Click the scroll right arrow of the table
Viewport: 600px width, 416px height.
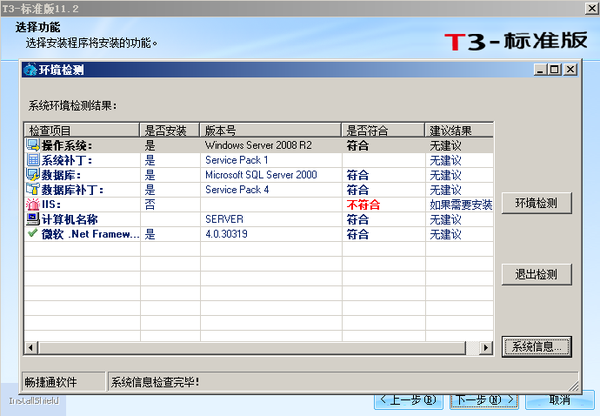(x=486, y=348)
